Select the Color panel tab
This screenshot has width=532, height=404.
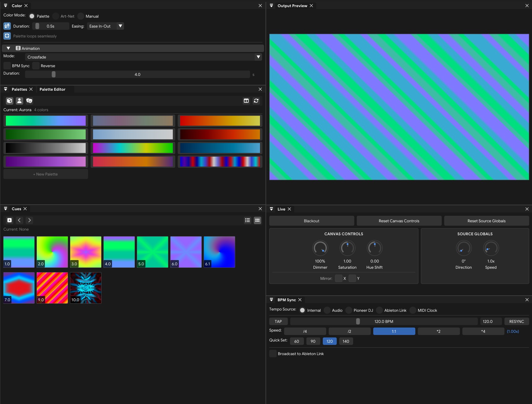tap(17, 6)
